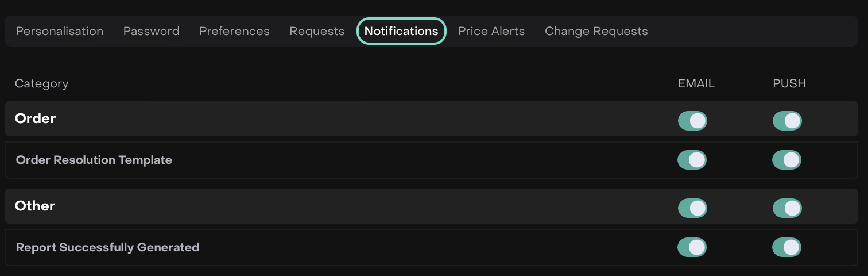The width and height of the screenshot is (868, 276).
Task: Select the Report Successfully Generated label
Action: [x=107, y=247]
